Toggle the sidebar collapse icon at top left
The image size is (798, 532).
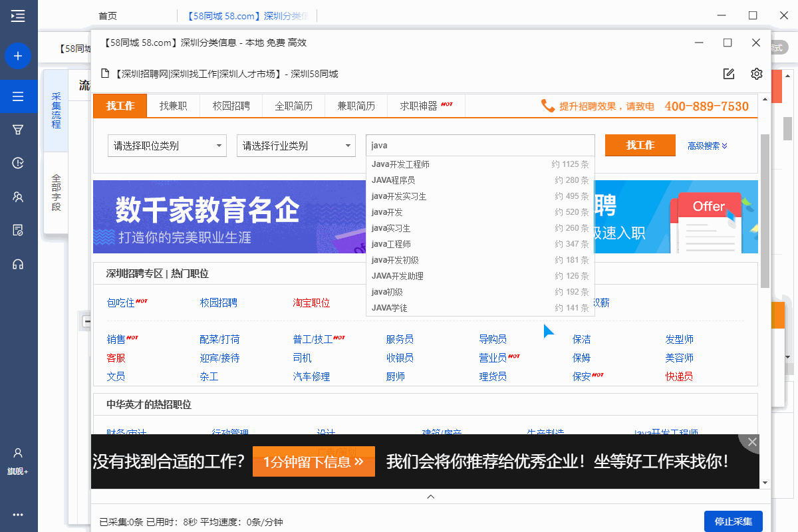(x=18, y=16)
